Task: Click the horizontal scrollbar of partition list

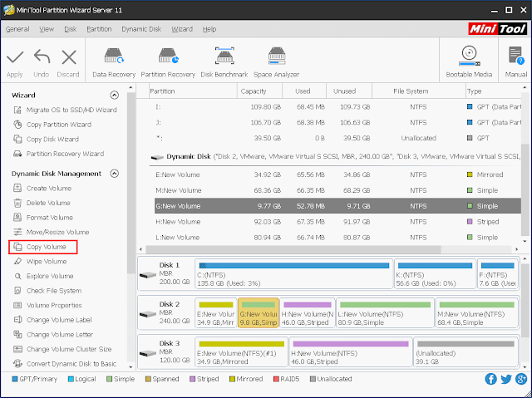Action: coord(293,249)
